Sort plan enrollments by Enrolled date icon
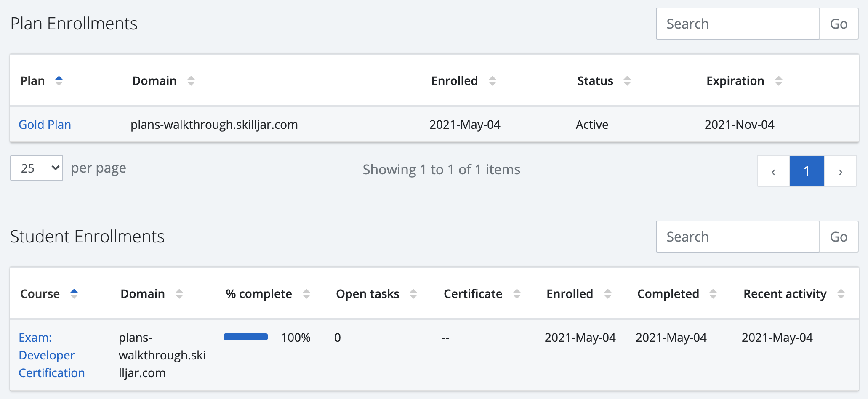The height and width of the screenshot is (399, 868). tap(493, 81)
